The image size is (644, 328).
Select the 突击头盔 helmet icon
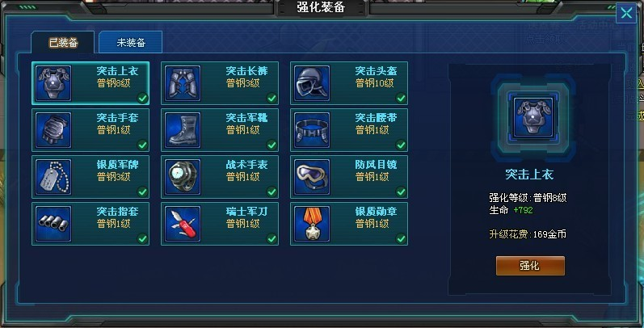click(312, 83)
